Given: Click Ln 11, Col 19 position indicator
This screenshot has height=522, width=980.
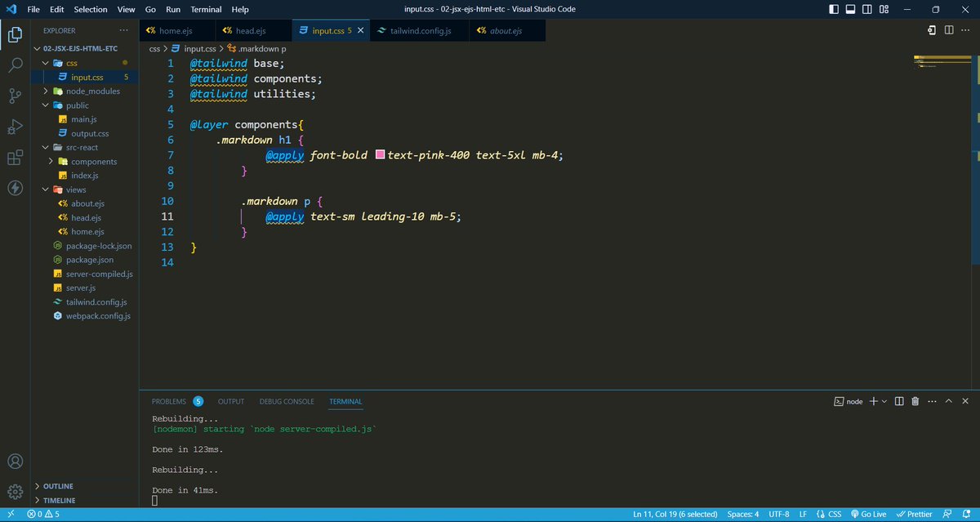Looking at the screenshot, I should (x=675, y=514).
